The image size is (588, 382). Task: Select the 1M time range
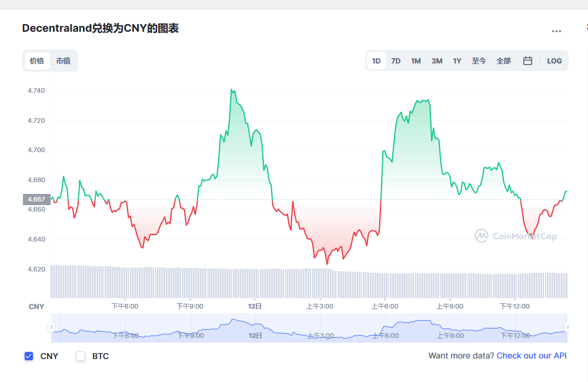[x=416, y=61]
